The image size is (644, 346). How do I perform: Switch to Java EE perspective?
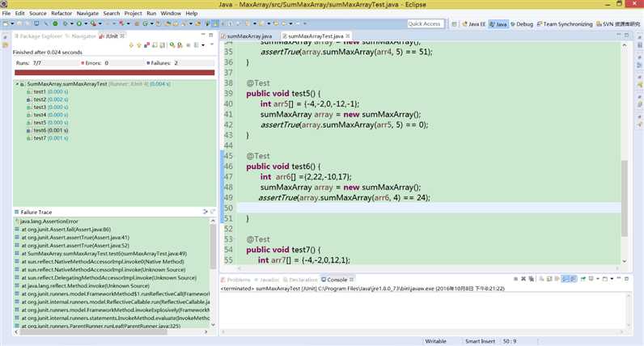coord(473,24)
